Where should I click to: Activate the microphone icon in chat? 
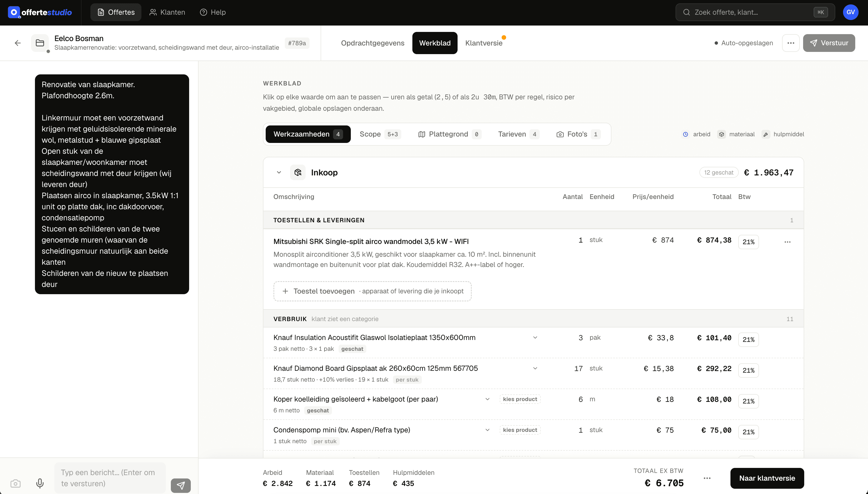[x=40, y=483]
